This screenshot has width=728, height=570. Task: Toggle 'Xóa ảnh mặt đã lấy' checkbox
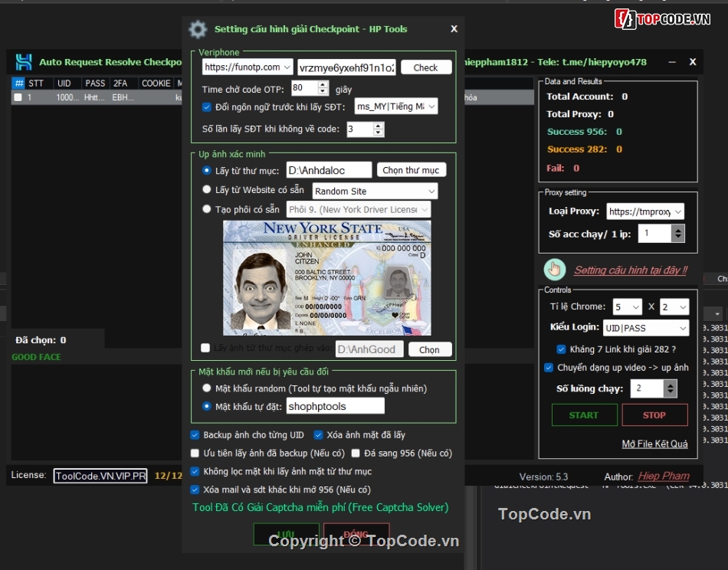(x=318, y=435)
